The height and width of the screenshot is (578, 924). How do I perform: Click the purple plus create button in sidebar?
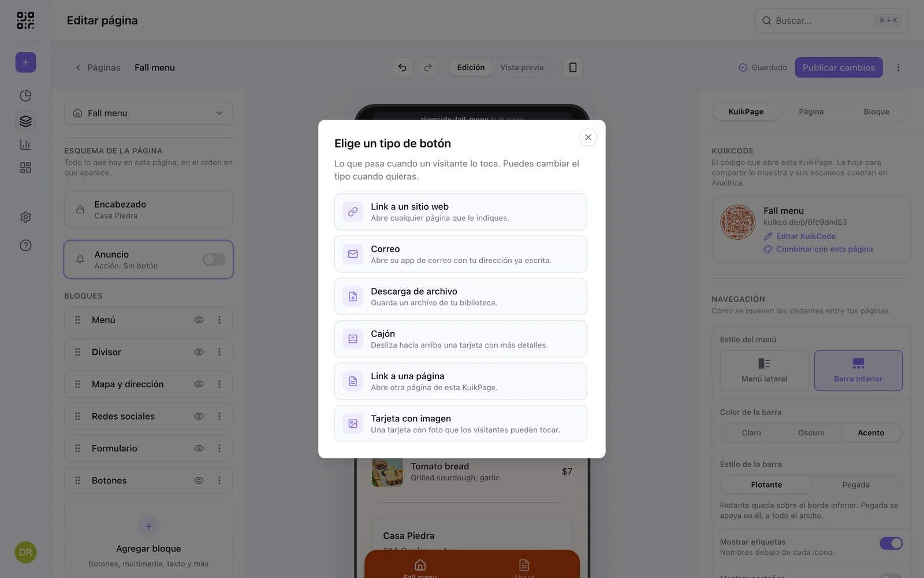point(25,62)
